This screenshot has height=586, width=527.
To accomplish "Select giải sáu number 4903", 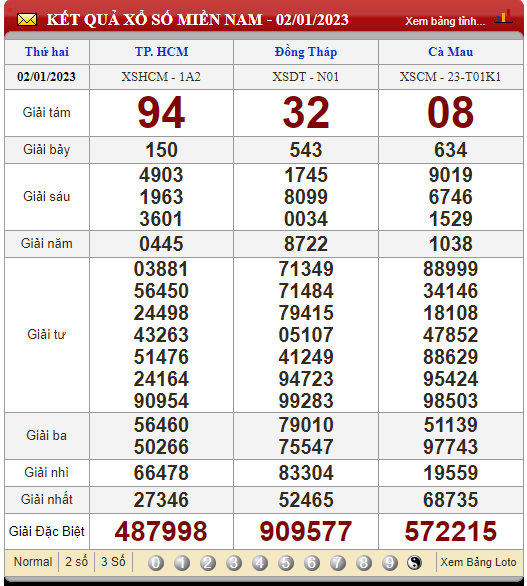I will coord(161,175).
